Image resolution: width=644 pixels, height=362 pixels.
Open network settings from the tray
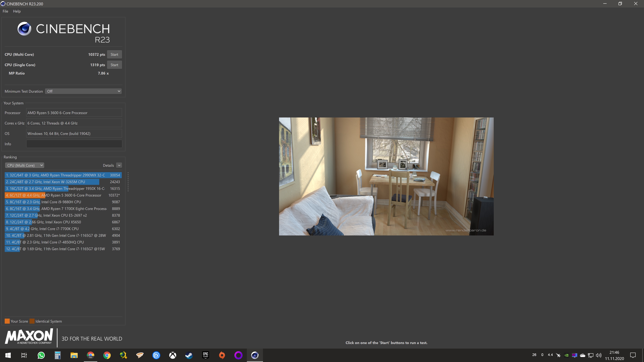click(x=591, y=355)
